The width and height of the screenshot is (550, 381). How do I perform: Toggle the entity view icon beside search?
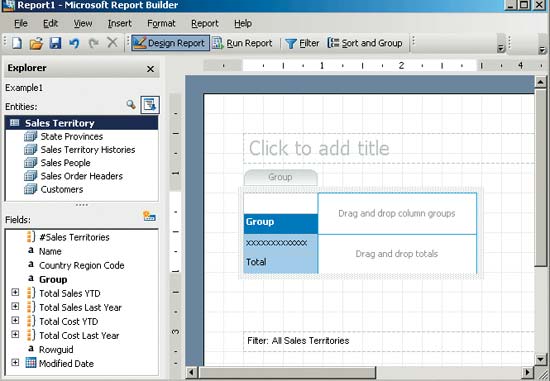[x=150, y=105]
